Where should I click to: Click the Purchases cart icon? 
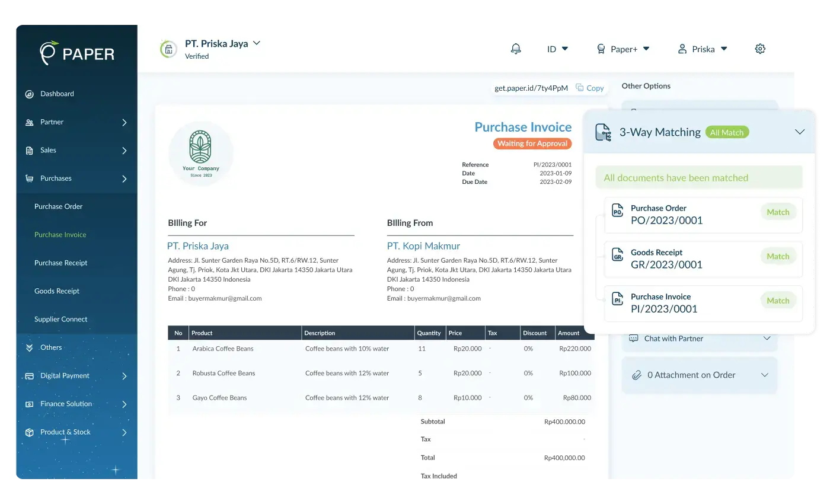pyautogui.click(x=29, y=178)
